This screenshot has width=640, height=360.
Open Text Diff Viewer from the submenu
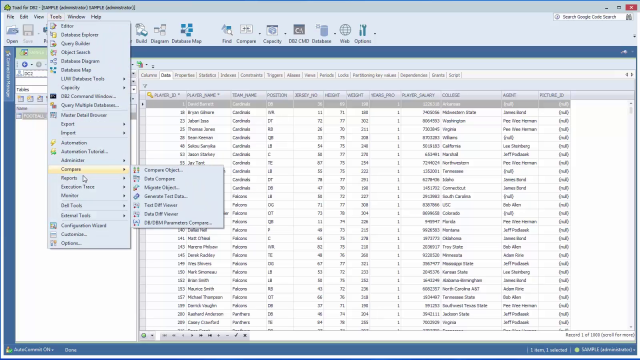click(178, 205)
